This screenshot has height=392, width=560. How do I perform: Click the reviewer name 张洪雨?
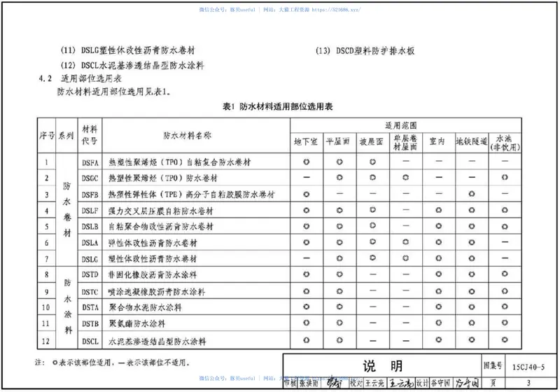point(309,384)
